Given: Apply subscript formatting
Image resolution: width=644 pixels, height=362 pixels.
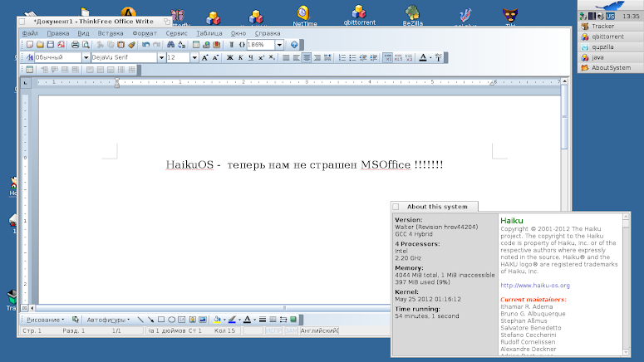Looking at the screenshot, I should coord(272,57).
